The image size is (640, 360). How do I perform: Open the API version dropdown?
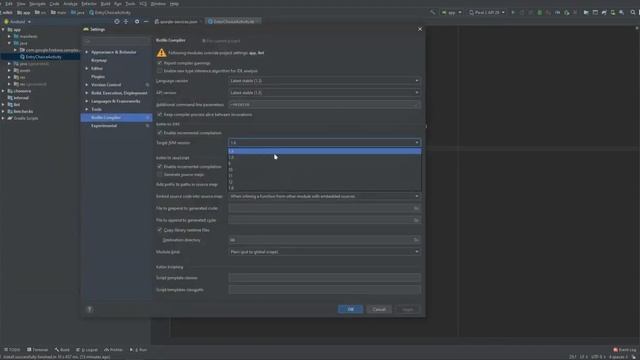tap(324, 93)
